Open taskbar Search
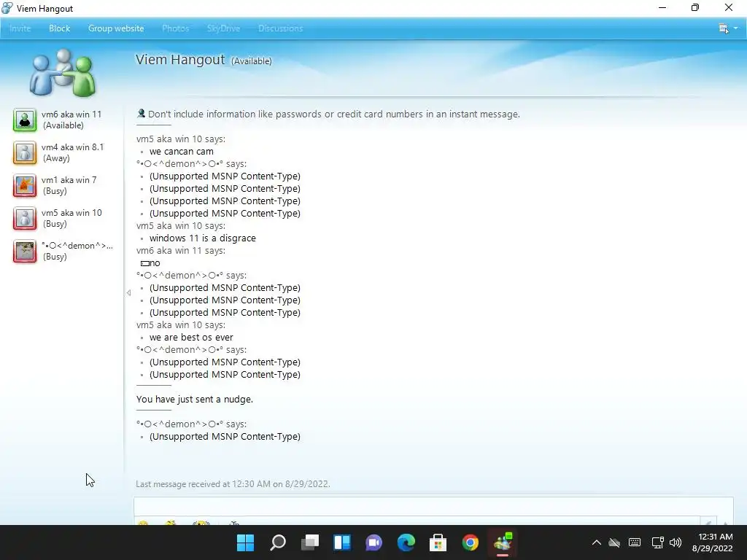747x560 pixels. 278,542
